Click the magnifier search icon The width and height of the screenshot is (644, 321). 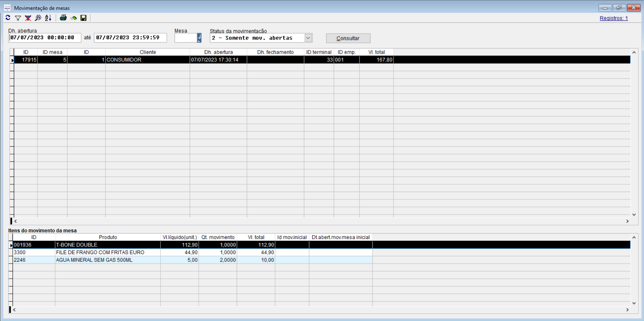pyautogui.click(x=38, y=18)
